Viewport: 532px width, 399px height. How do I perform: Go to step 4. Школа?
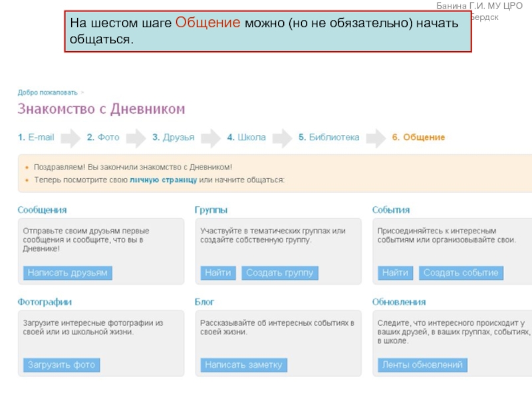pyautogui.click(x=247, y=138)
